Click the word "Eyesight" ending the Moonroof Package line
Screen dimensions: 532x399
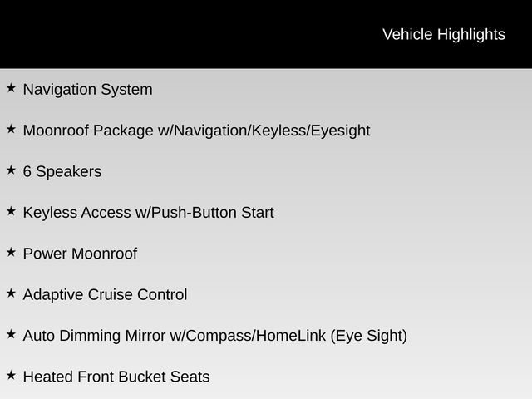click(340, 131)
